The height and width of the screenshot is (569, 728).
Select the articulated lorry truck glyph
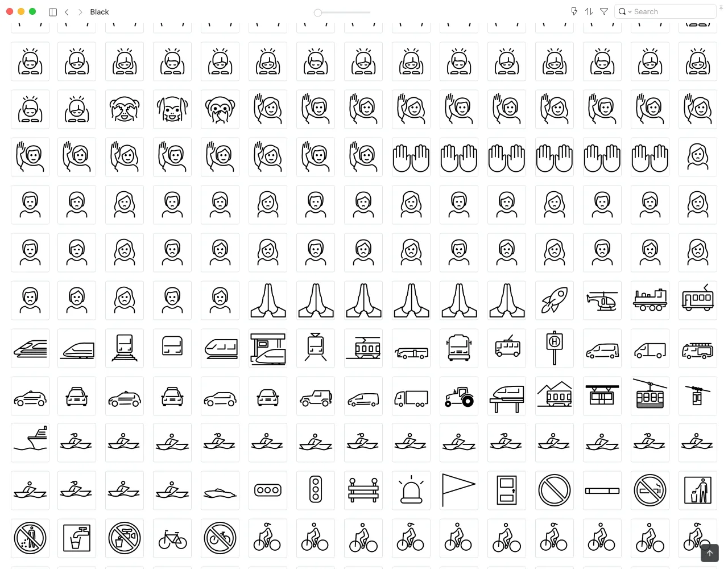click(411, 396)
